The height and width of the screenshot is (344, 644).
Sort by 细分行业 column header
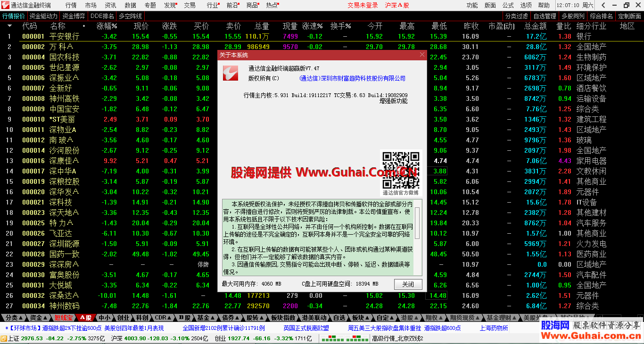tap(591, 26)
